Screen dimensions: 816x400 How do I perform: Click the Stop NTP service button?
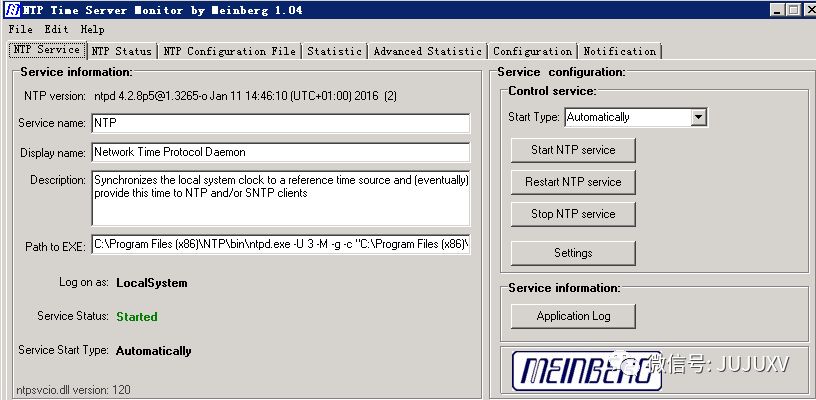point(573,214)
